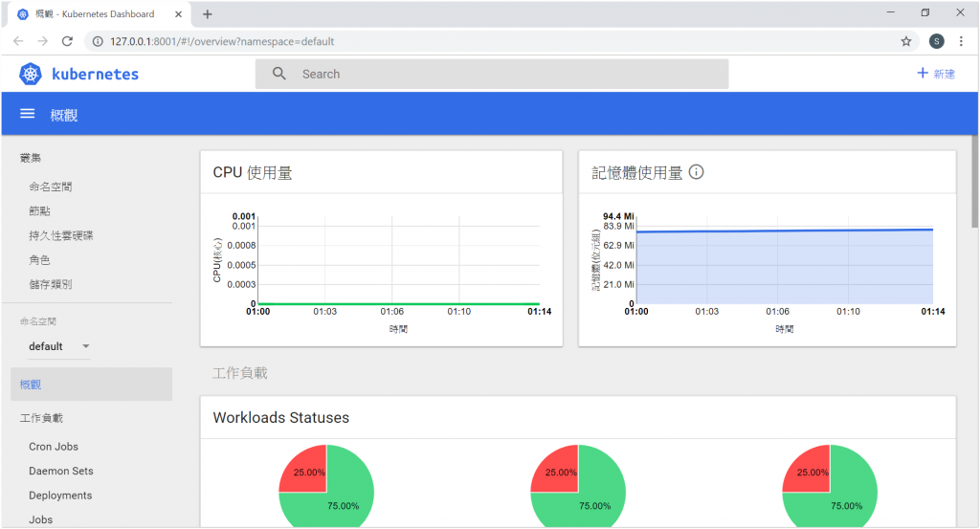980x529 pixels.
Task: Reload the page with the refresh icon
Action: (68, 41)
